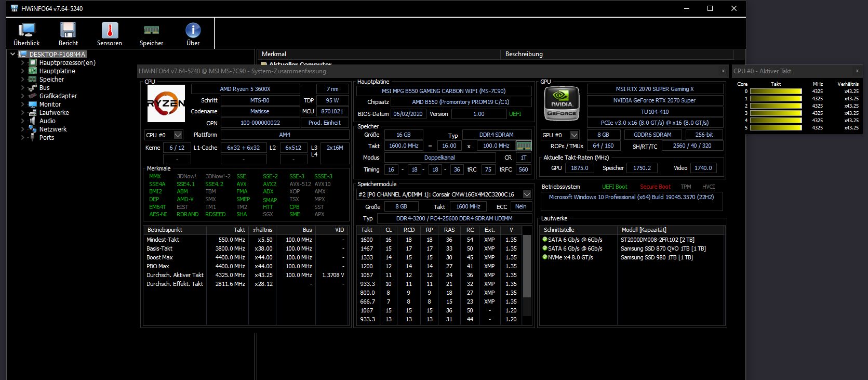The image size is (868, 380).
Task: Click the HWiNFO64 app icon in title bar
Action: [x=15, y=8]
